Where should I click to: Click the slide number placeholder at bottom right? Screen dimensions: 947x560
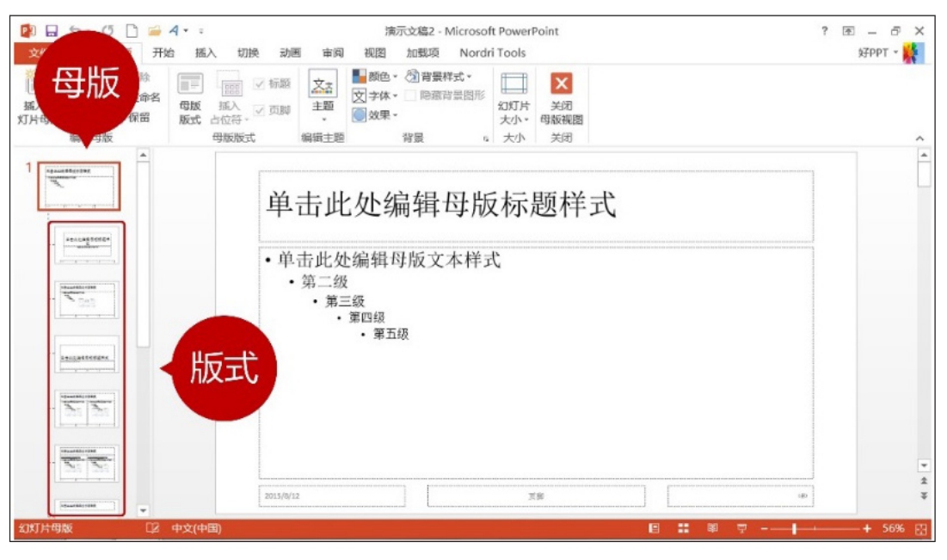click(x=741, y=496)
